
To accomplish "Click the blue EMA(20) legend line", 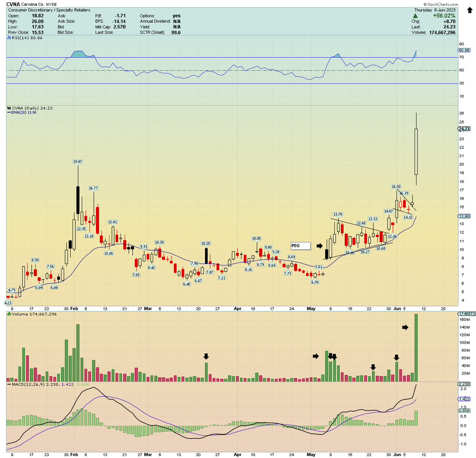I will click(9, 113).
